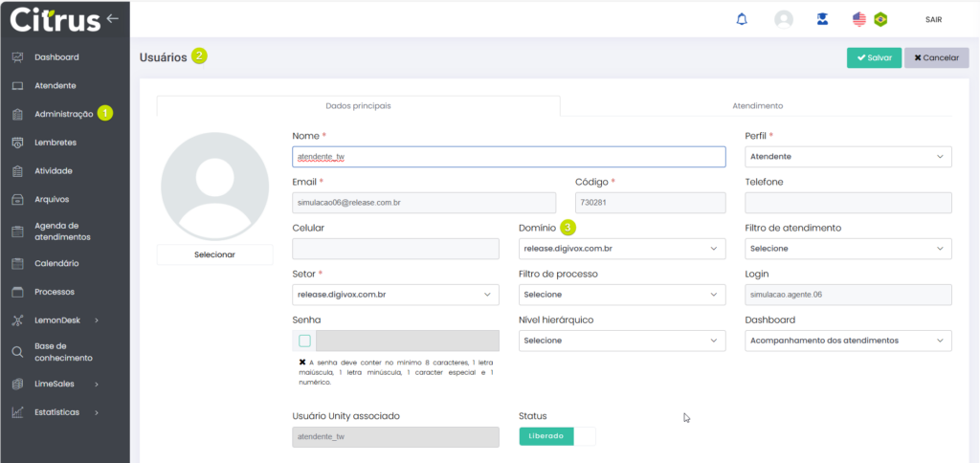
Task: Toggle the Liberado status switch
Action: click(x=556, y=436)
